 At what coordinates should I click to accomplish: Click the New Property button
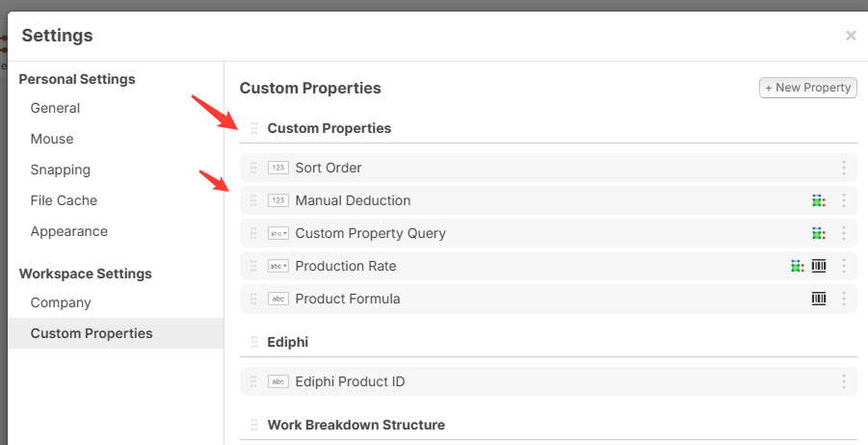[x=808, y=88]
